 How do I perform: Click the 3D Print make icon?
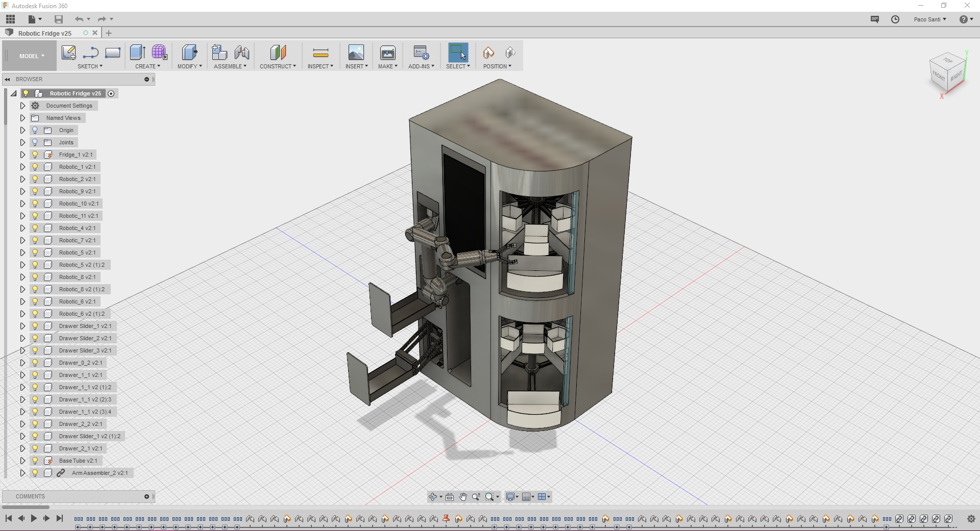pos(388,53)
